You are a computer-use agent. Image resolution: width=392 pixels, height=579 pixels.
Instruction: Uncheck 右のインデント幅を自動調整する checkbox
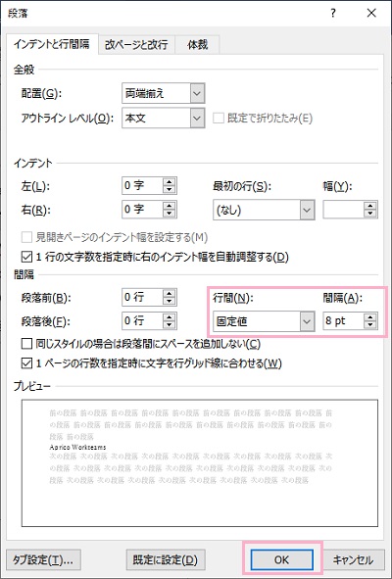[x=26, y=257]
